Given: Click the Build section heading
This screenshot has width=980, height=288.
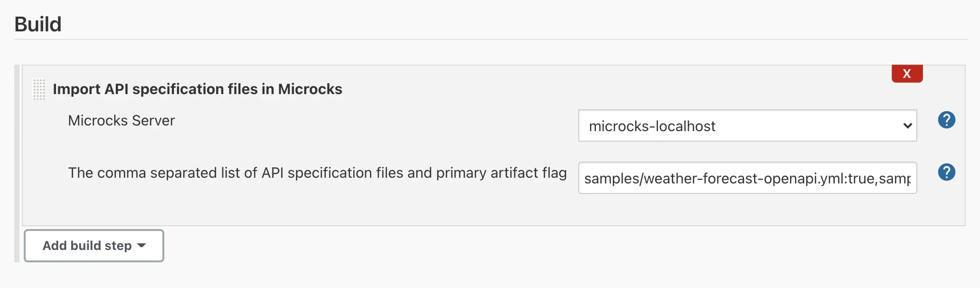Looking at the screenshot, I should pyautogui.click(x=38, y=24).
